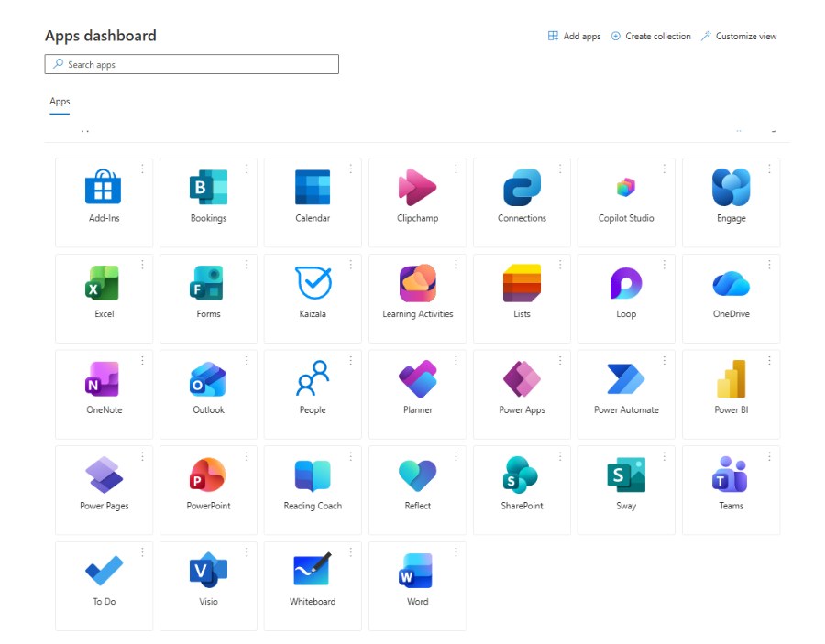Viewport: 825px width, 644px height.
Task: Launch the SharePoint app icon
Action: (x=521, y=475)
